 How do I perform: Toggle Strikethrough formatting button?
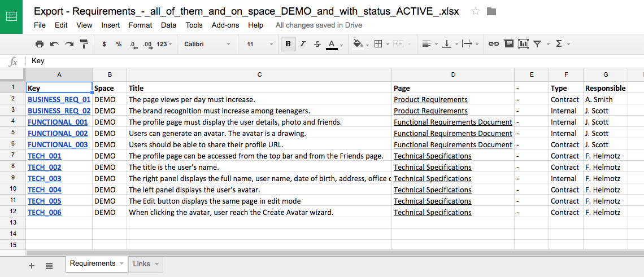pyautogui.click(x=317, y=44)
